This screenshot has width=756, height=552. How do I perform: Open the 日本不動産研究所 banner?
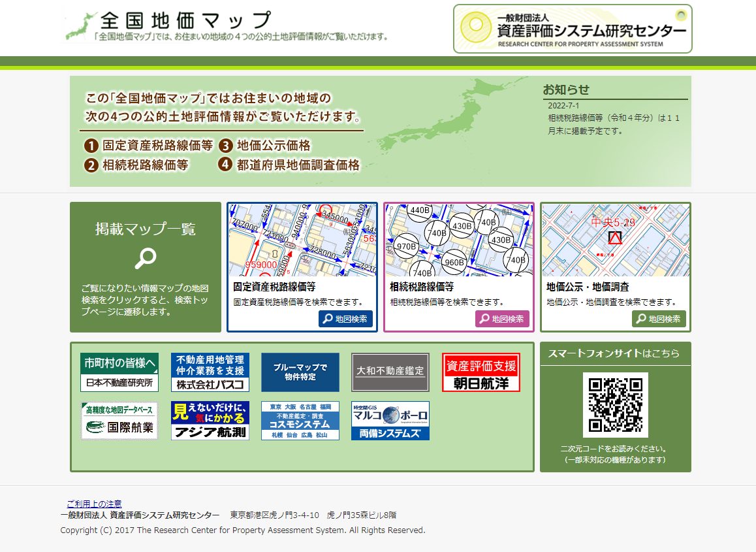(119, 372)
